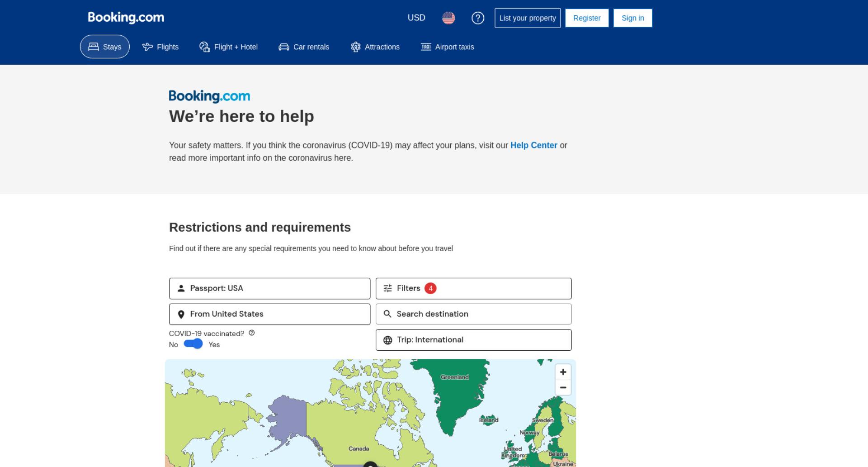868x467 pixels.
Task: Open the Help Center link
Action: click(x=534, y=145)
